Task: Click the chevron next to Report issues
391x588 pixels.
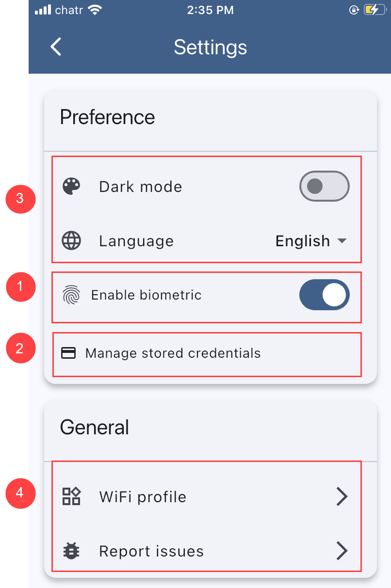Action: pos(342,551)
